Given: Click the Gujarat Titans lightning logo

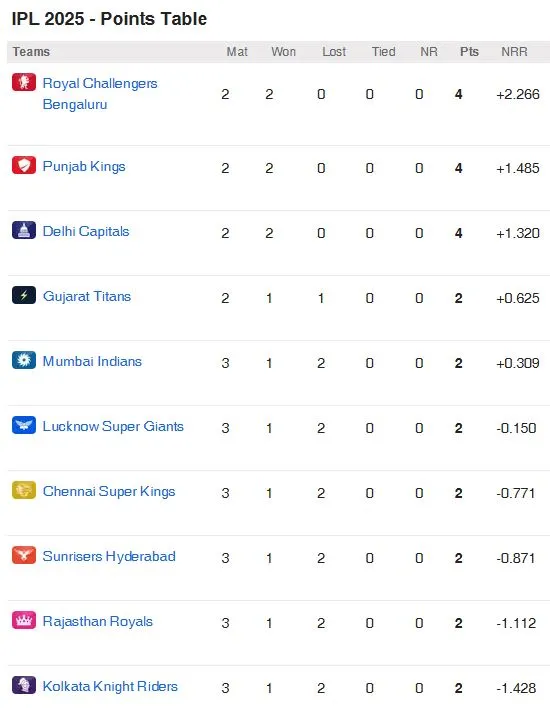Looking at the screenshot, I should 24,295.
